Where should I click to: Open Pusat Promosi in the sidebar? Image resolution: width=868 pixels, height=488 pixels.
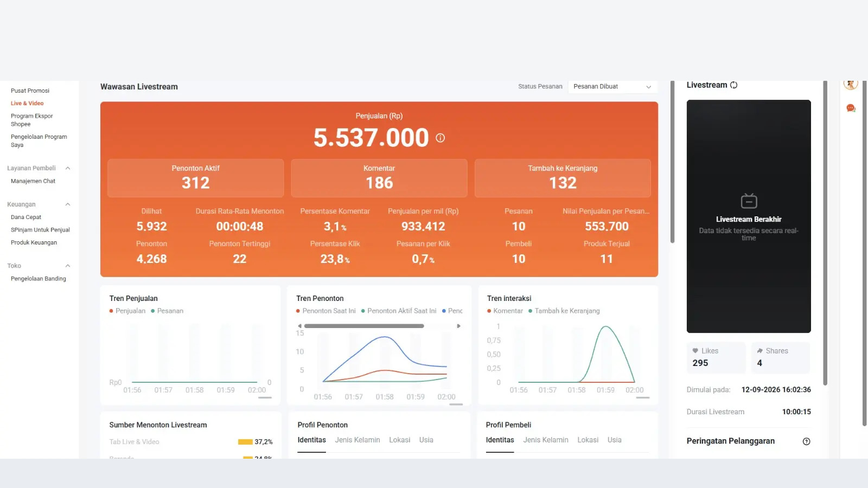(x=30, y=91)
